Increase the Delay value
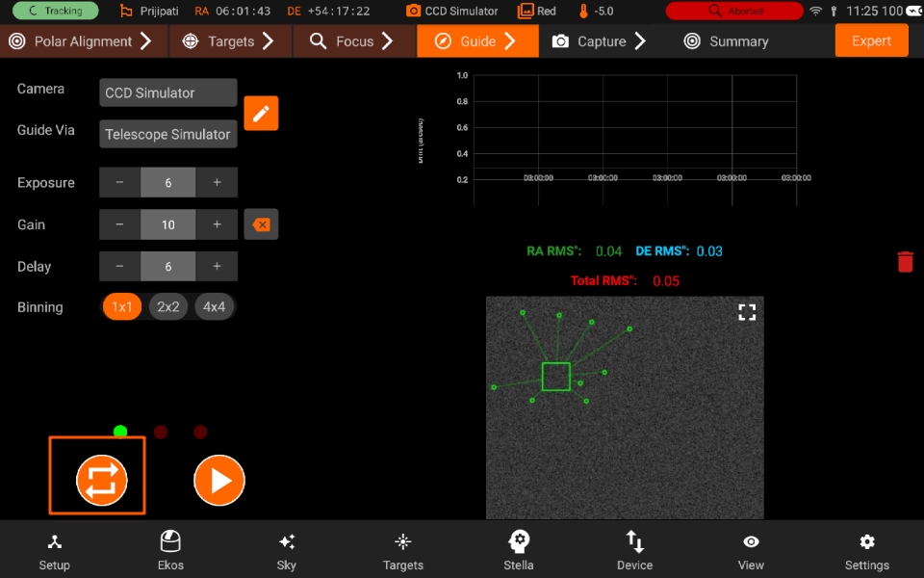The width and height of the screenshot is (924, 578). (x=217, y=267)
